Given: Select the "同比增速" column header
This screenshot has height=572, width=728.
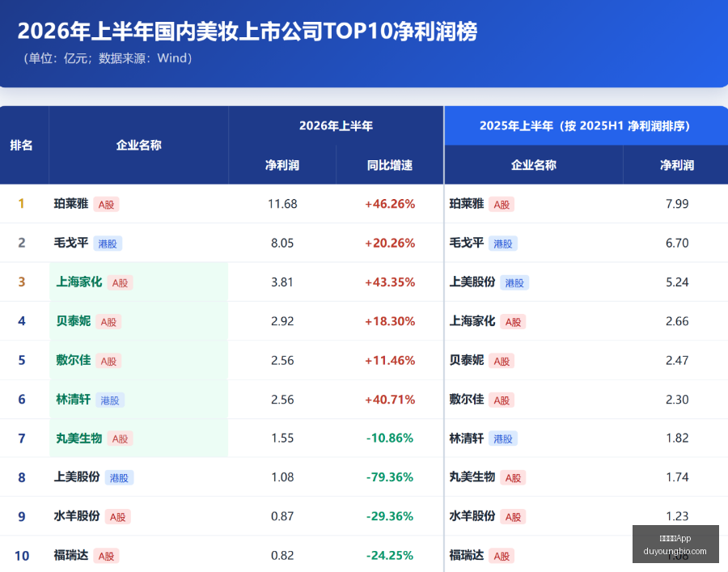Looking at the screenshot, I should (x=390, y=165).
